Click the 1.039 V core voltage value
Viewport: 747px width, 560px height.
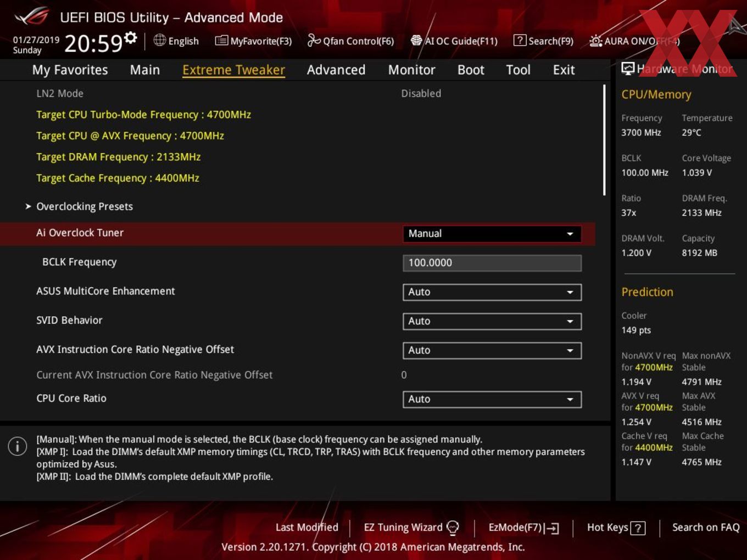click(x=696, y=172)
